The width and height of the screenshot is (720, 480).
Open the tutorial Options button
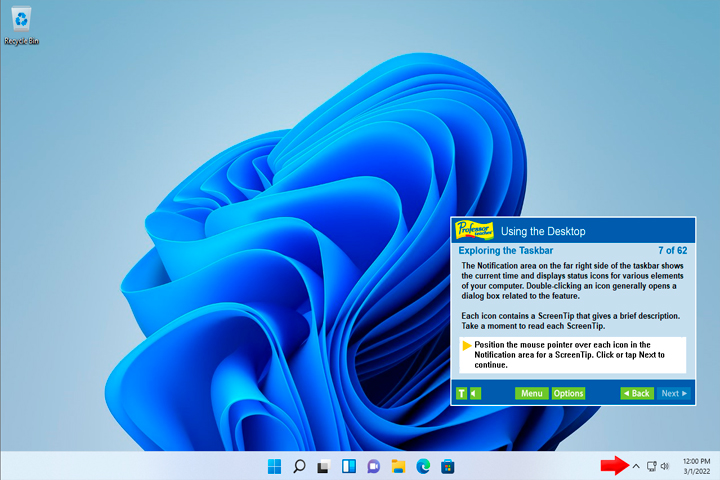point(568,393)
